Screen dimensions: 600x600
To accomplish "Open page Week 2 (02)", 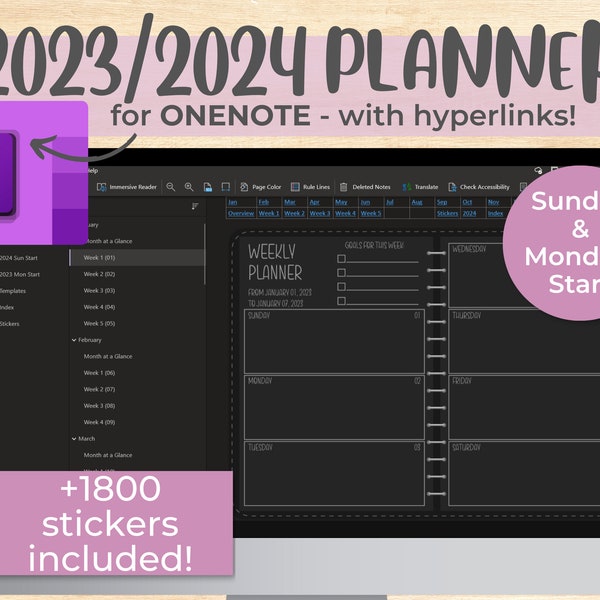I will (99, 274).
